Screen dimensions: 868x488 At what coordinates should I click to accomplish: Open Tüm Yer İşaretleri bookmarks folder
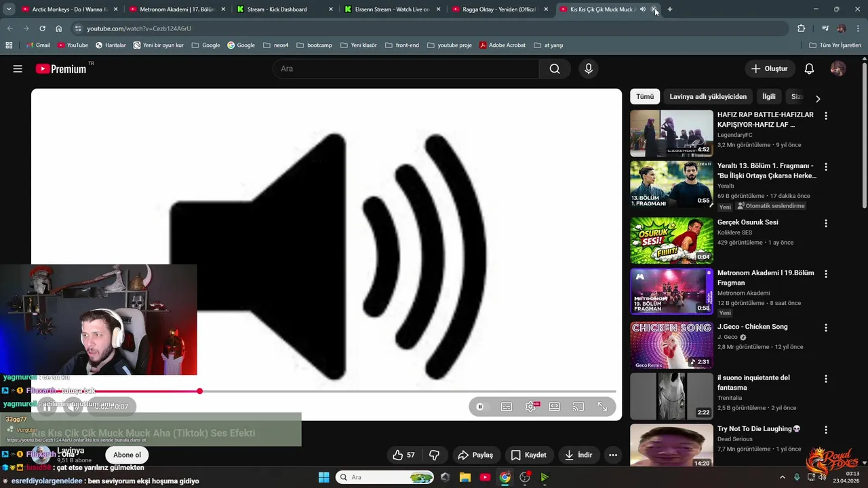tap(835, 45)
